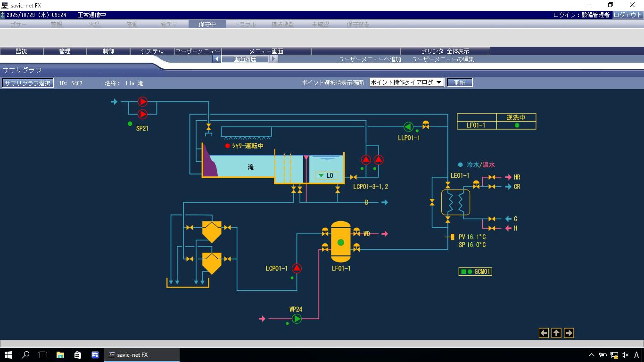Click the horizontal scrollbar at bottom
Screen dimensions: 644x362
322,344
